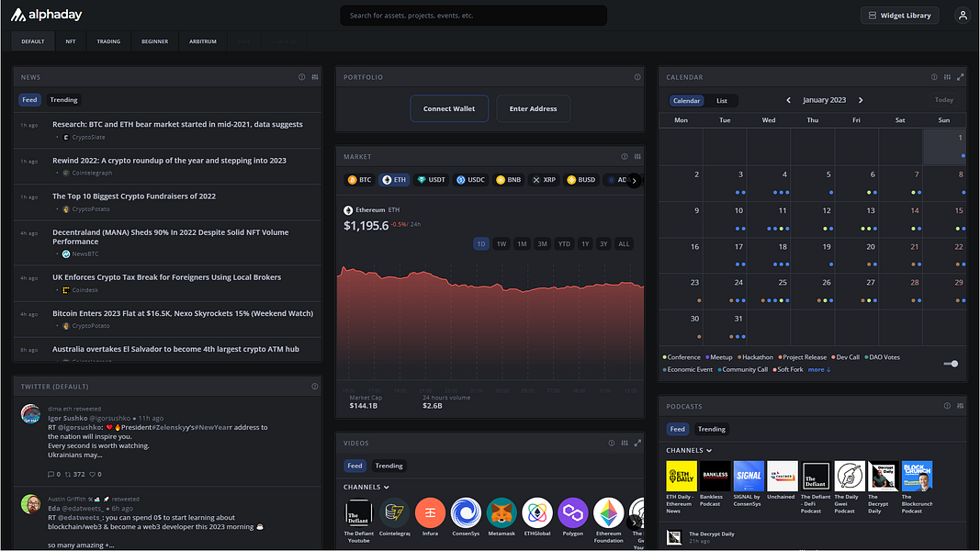Open the UK Enforces Crypto Tax Break article
This screenshot has height=551, width=980.
[x=166, y=277]
